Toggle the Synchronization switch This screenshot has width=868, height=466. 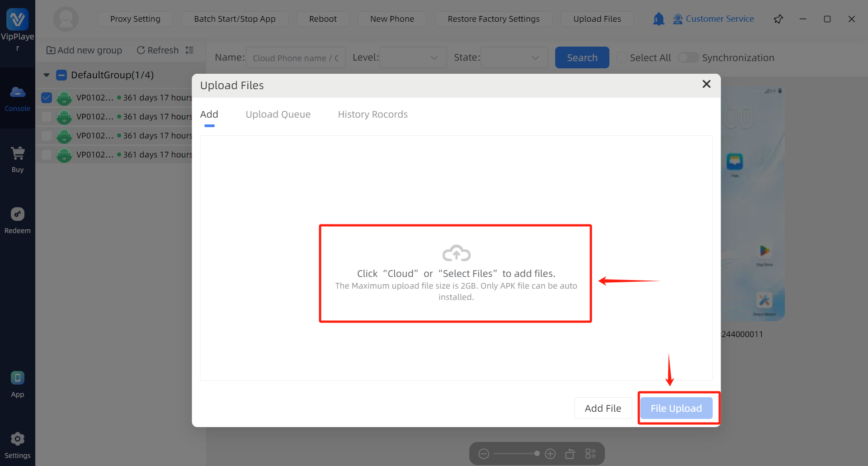[x=688, y=58]
